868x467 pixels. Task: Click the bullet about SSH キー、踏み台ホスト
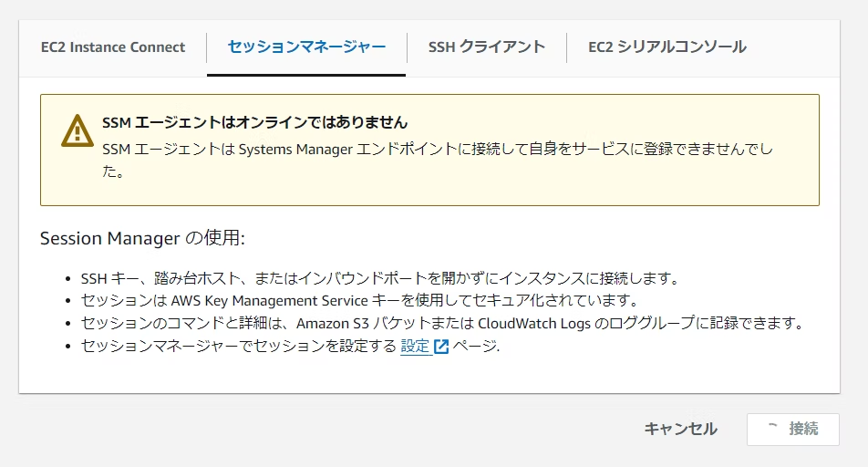(379, 278)
